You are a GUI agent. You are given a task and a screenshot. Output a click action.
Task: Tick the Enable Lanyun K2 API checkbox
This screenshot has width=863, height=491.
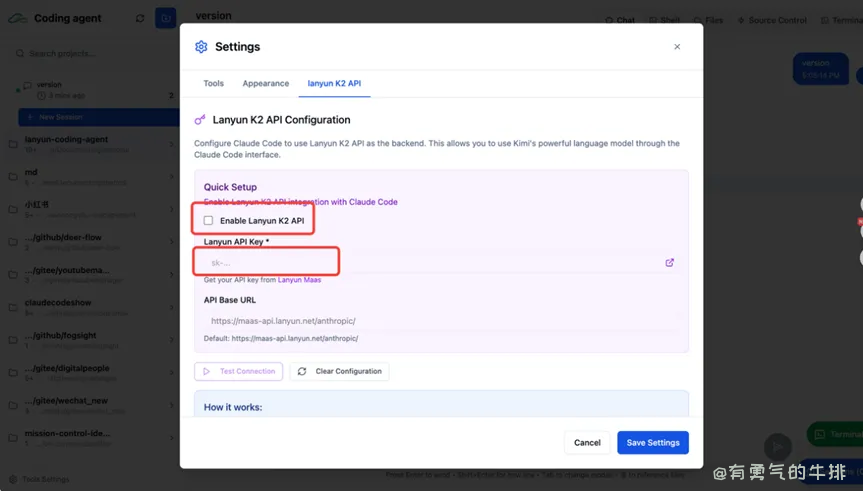tap(208, 221)
